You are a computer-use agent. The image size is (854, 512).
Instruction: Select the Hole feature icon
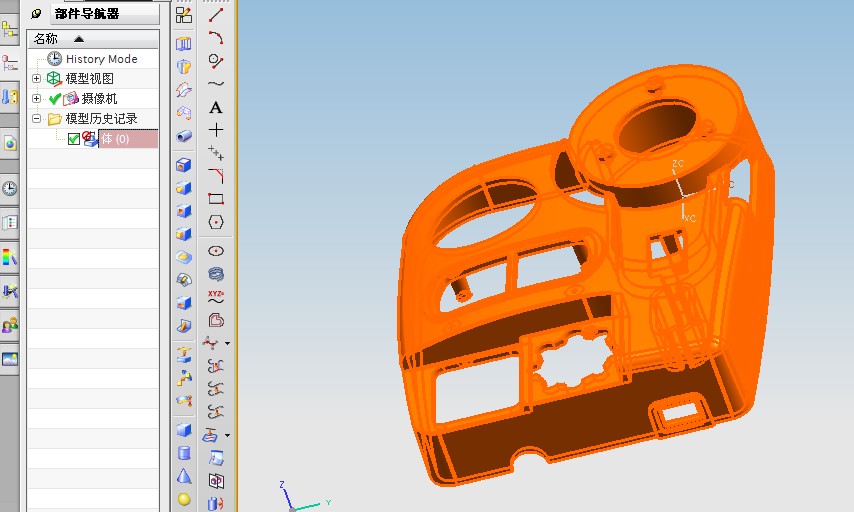click(184, 164)
